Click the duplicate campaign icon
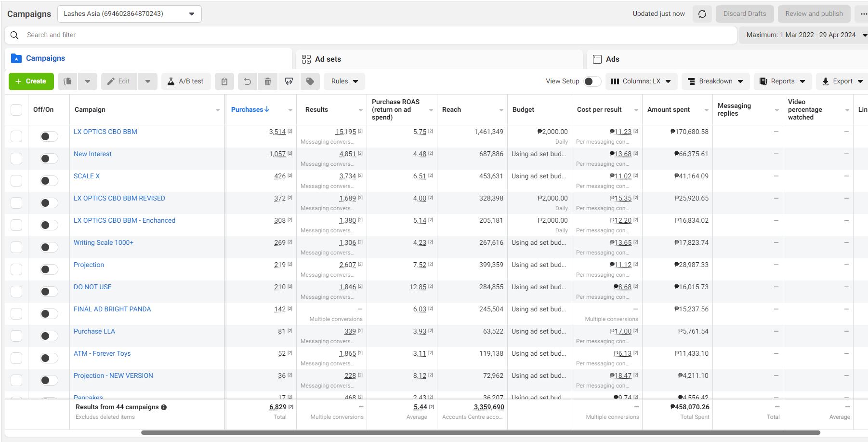 point(68,81)
